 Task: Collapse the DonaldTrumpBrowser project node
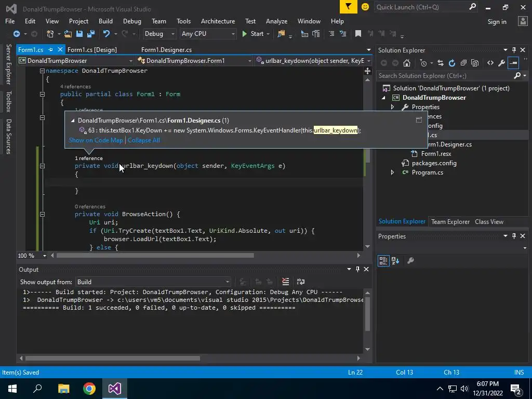(x=383, y=98)
